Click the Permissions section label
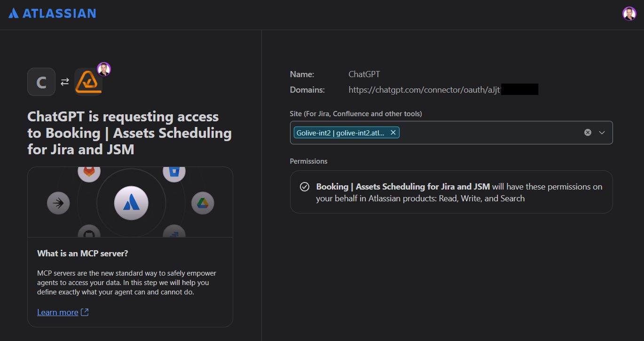This screenshot has width=644, height=341. pyautogui.click(x=309, y=161)
